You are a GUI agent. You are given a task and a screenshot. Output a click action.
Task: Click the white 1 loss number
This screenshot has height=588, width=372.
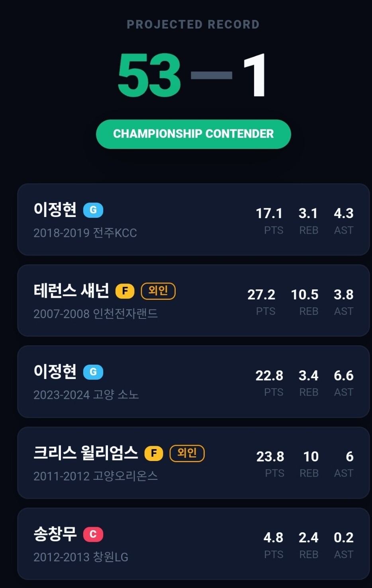tap(254, 75)
